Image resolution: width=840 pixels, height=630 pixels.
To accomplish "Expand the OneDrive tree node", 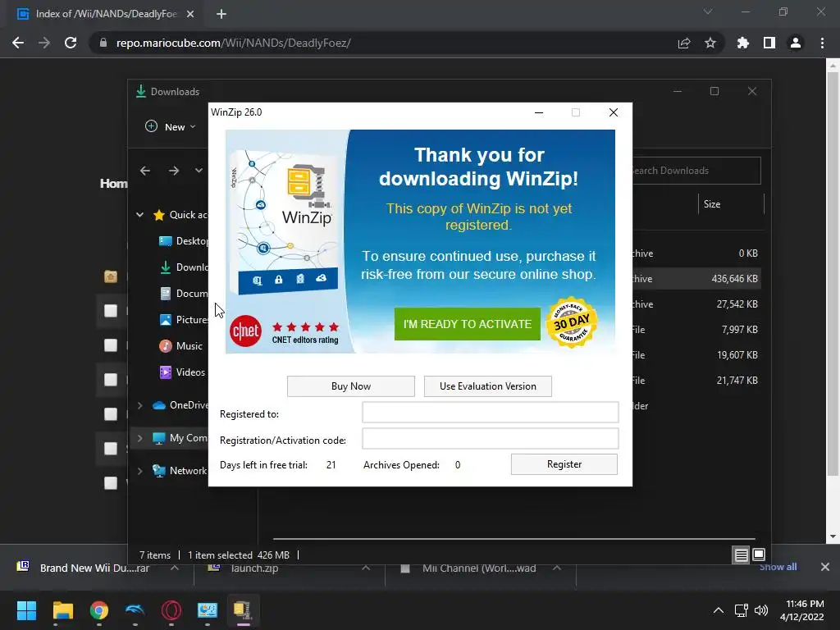I will (139, 405).
